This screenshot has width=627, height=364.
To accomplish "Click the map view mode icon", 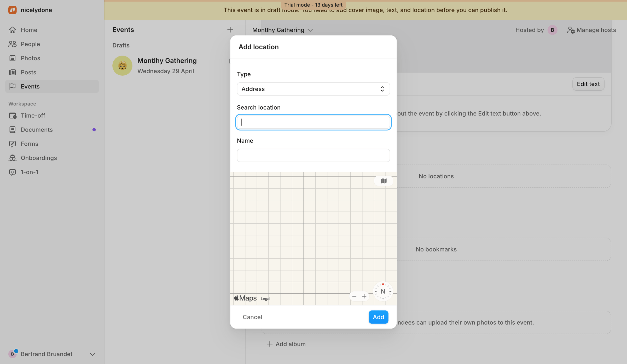I will [384, 181].
